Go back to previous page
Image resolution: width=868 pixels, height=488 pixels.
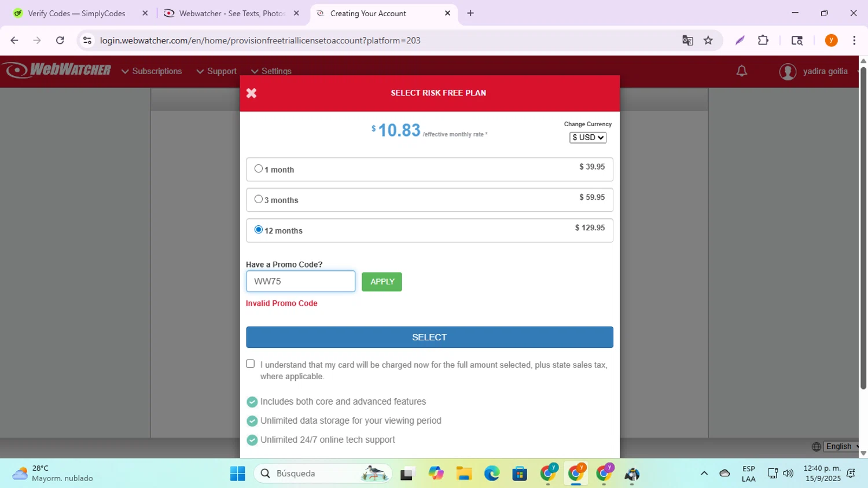pos(14,41)
